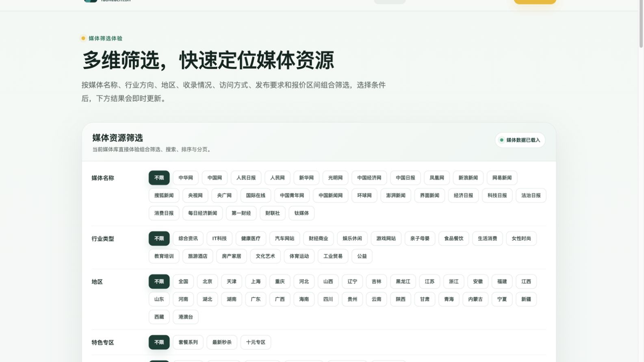
Task: Filter media name by 中华网
Action: click(186, 178)
